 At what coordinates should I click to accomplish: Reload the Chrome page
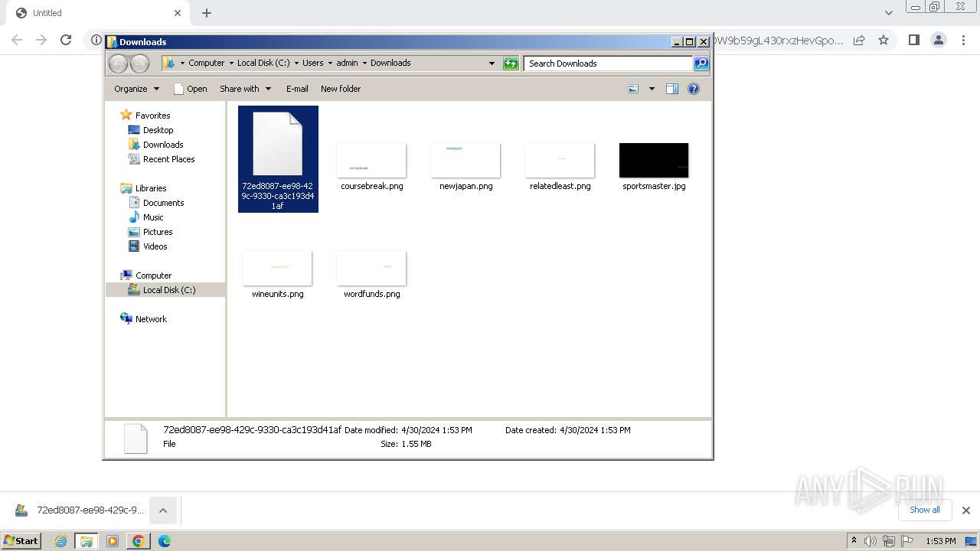point(66,40)
